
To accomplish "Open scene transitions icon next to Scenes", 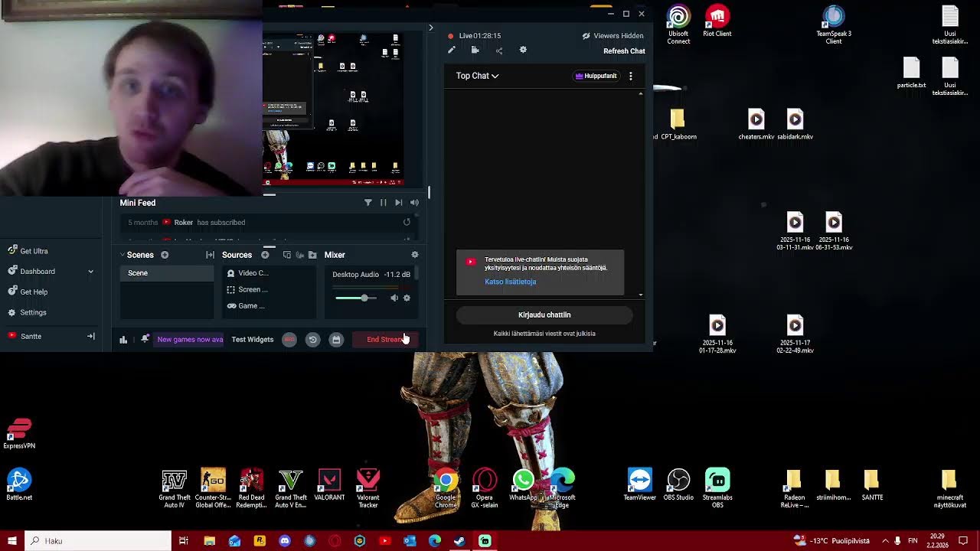I will coord(210,255).
